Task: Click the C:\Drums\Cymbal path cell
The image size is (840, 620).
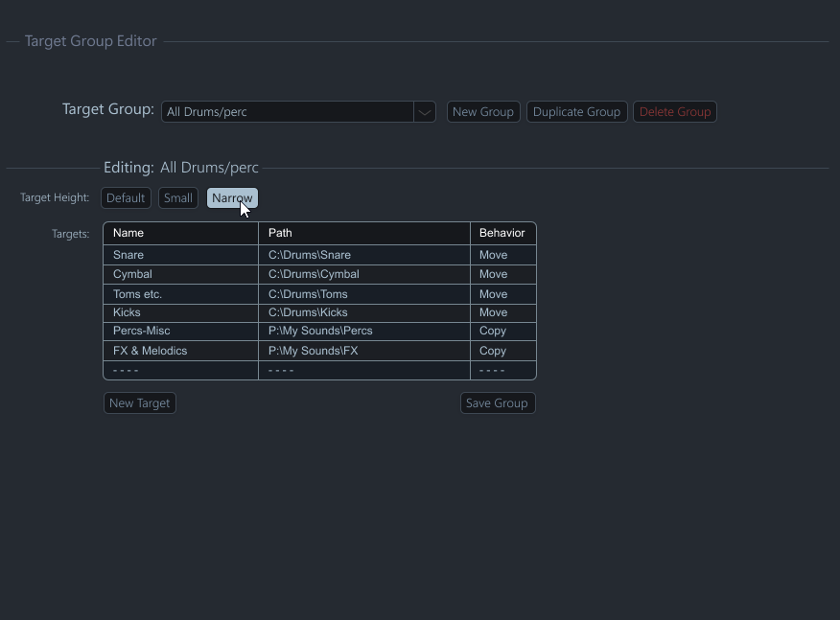Action: point(363,274)
